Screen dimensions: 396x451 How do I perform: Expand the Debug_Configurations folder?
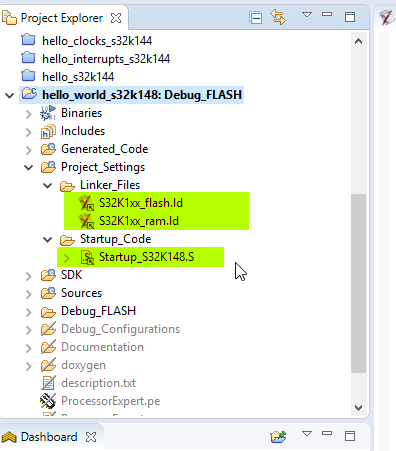pyautogui.click(x=29, y=330)
